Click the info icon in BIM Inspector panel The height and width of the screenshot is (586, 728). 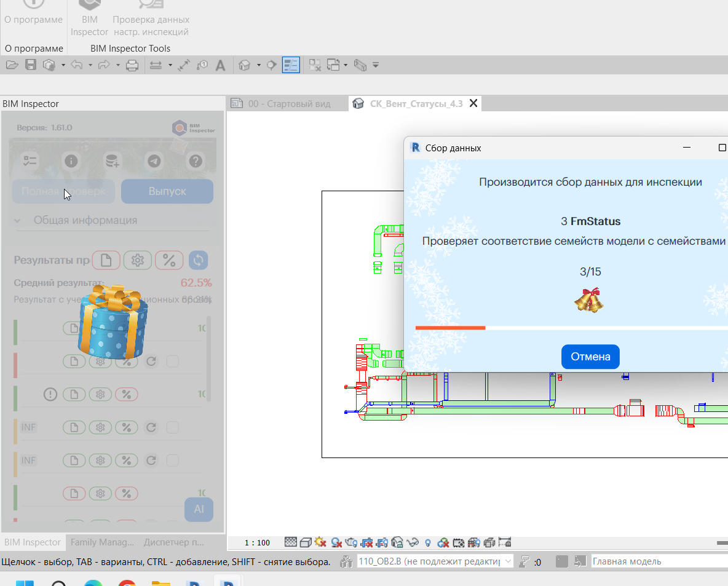coord(71,161)
